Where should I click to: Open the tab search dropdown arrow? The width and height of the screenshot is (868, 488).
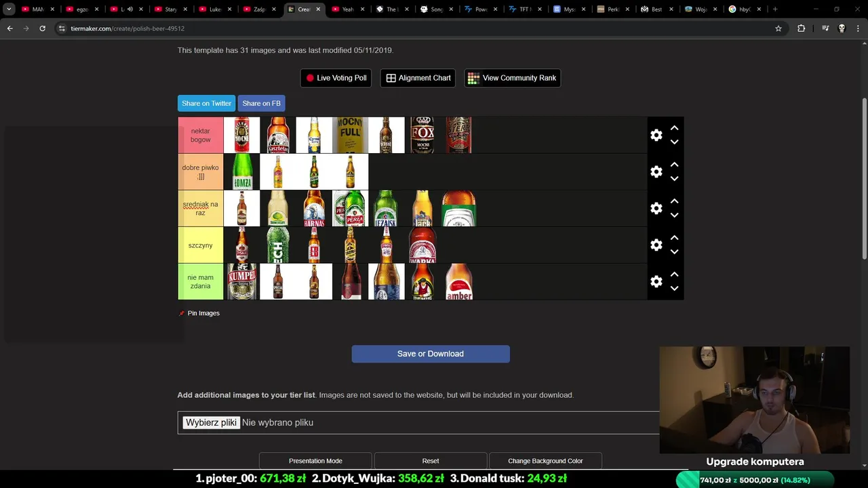[9, 9]
